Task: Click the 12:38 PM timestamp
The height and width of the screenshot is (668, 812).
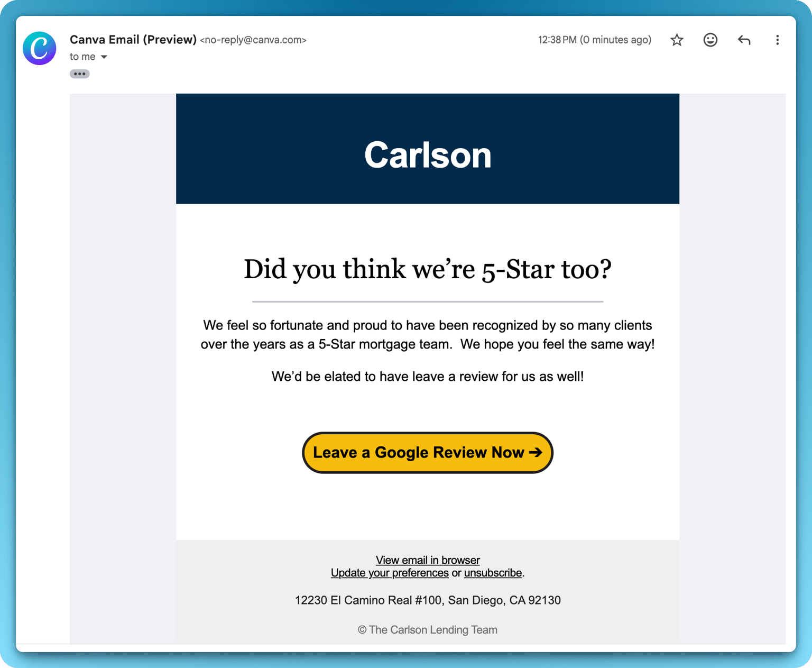Action: 595,40
